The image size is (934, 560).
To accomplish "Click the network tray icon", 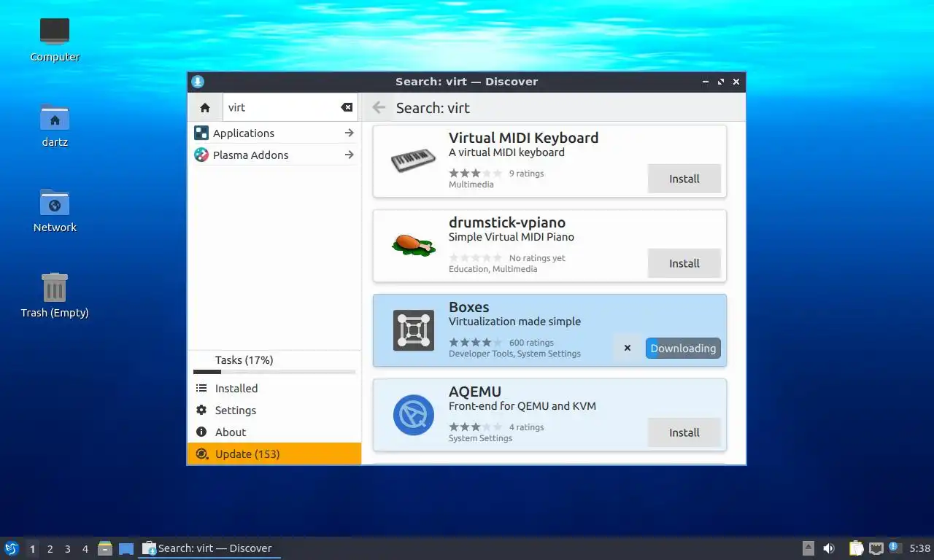I will pyautogui.click(x=876, y=548).
